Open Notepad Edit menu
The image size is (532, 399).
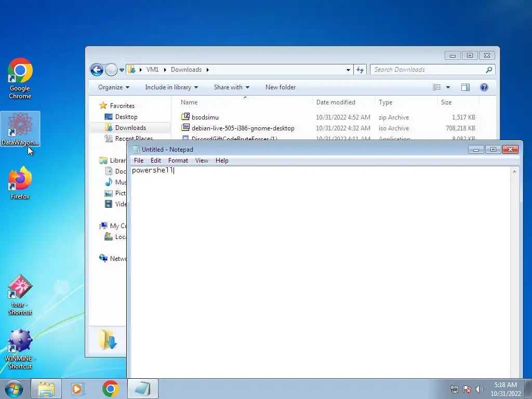click(x=156, y=161)
